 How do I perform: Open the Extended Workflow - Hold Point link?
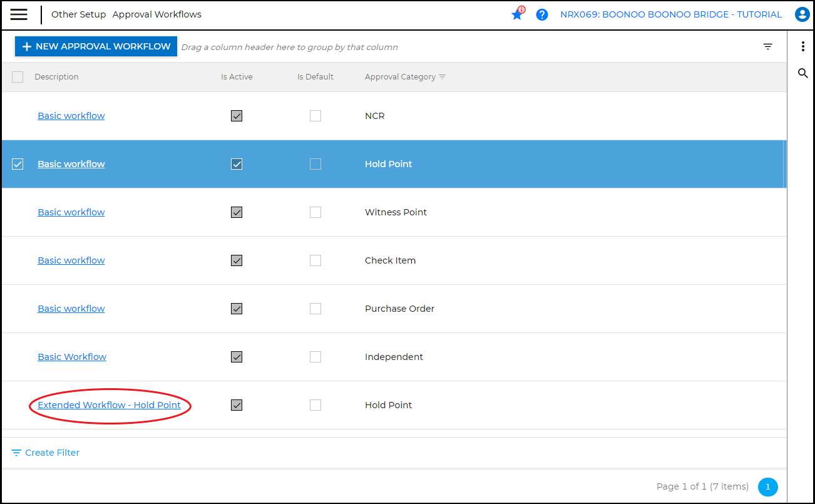[109, 405]
